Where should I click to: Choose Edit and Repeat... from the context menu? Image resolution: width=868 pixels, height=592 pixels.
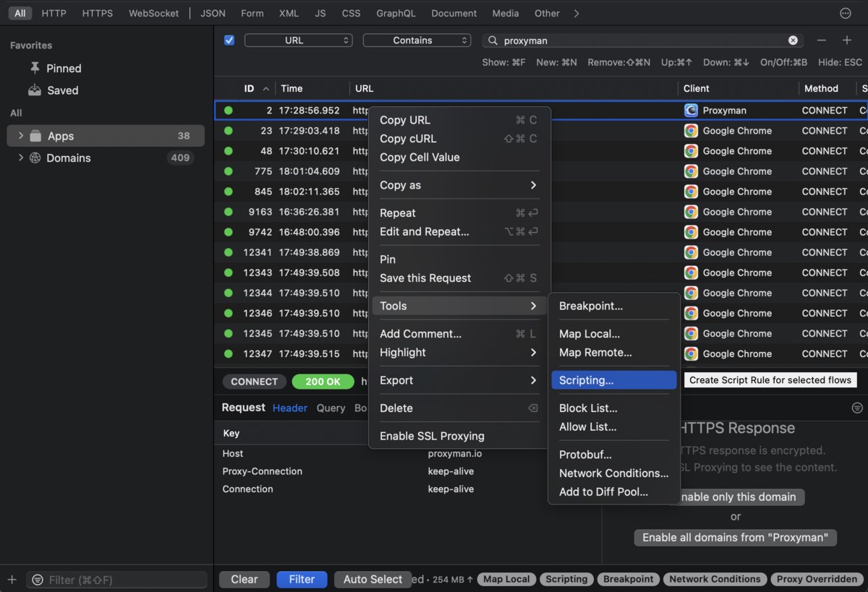coord(459,232)
